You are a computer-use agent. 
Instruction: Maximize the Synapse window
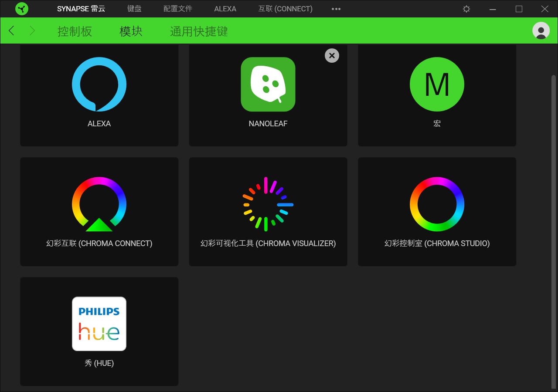tap(519, 9)
